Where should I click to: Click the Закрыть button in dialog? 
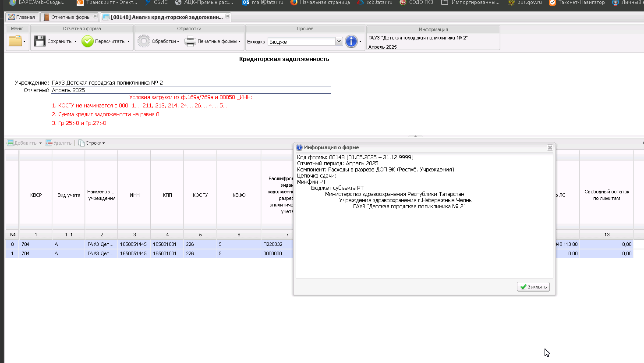pyautogui.click(x=533, y=287)
